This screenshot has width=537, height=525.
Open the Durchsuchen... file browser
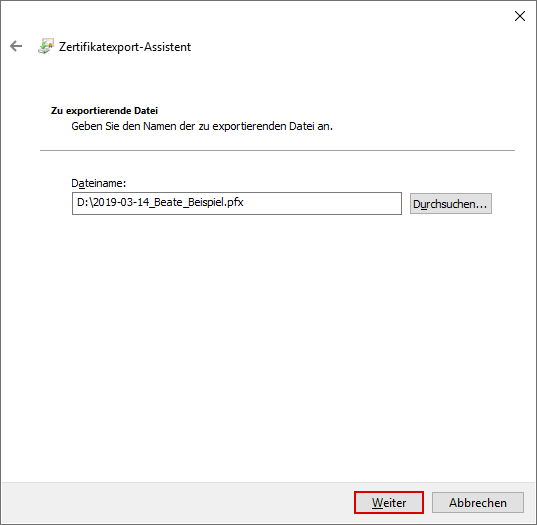(451, 204)
